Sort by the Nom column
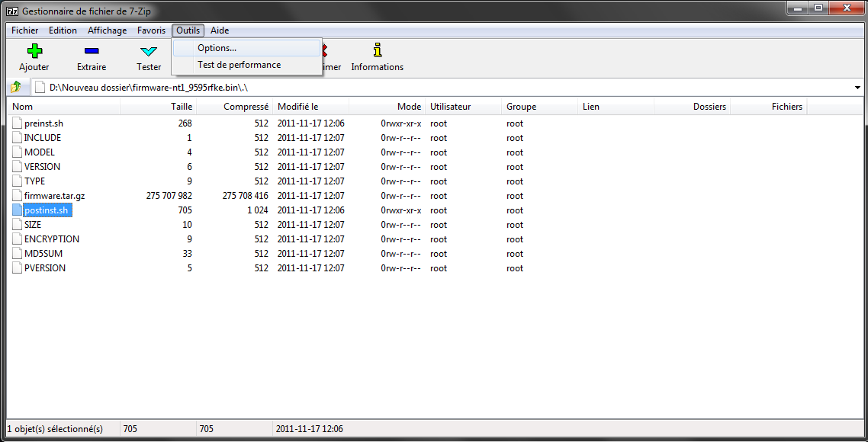The width and height of the screenshot is (868, 442). pyautogui.click(x=64, y=107)
